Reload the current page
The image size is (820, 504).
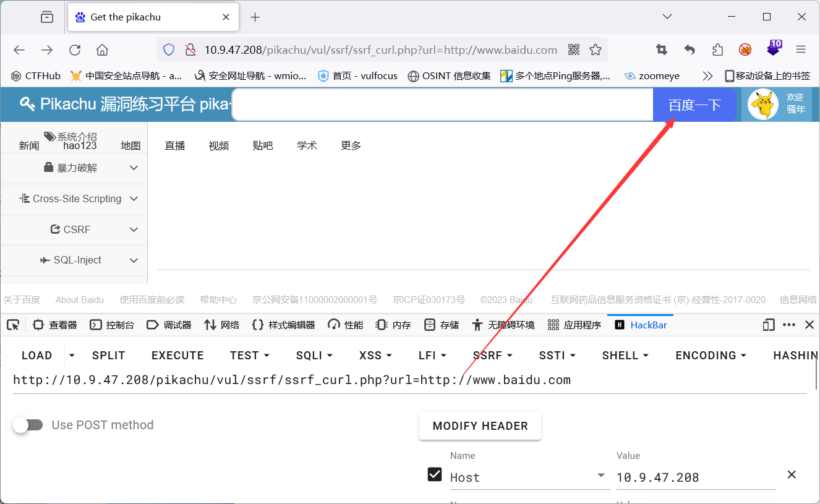(74, 49)
